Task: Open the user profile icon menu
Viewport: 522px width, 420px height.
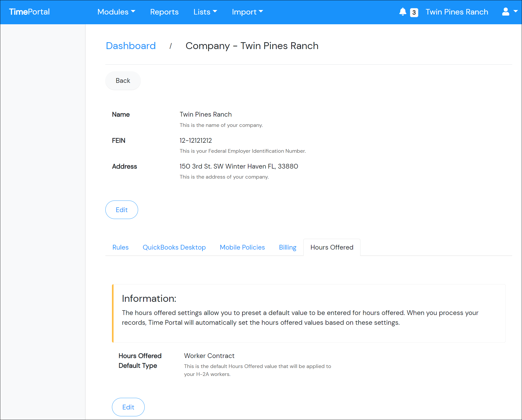Action: point(510,12)
